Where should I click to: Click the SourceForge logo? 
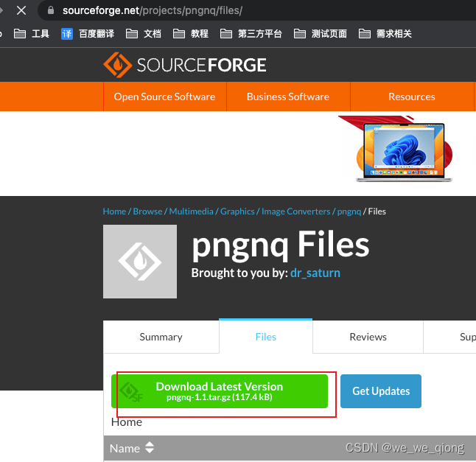click(184, 65)
